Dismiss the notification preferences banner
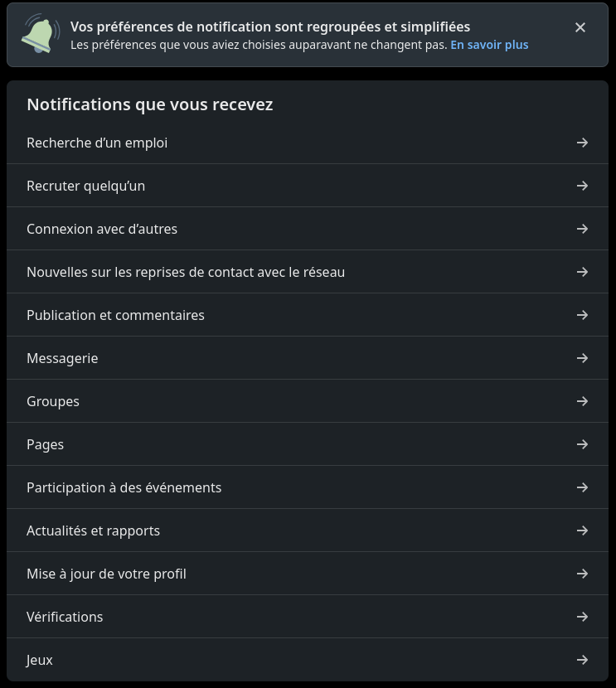616x688 pixels. (x=580, y=27)
